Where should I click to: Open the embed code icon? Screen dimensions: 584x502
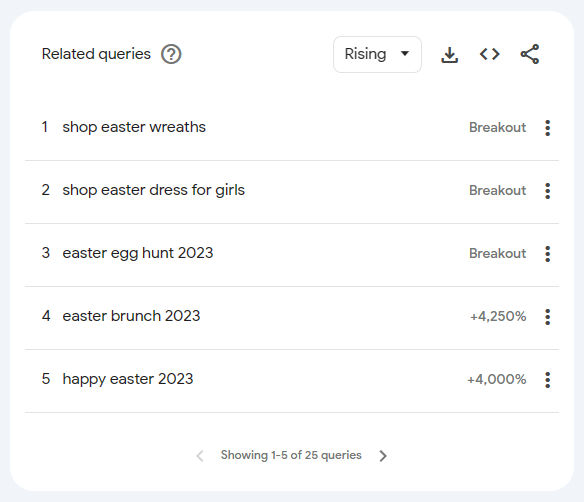[489, 54]
